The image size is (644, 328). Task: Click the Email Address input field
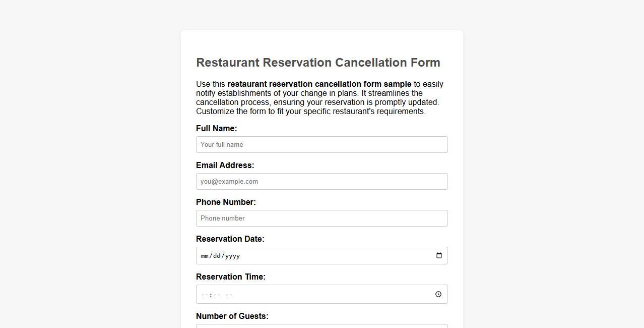coord(321,181)
